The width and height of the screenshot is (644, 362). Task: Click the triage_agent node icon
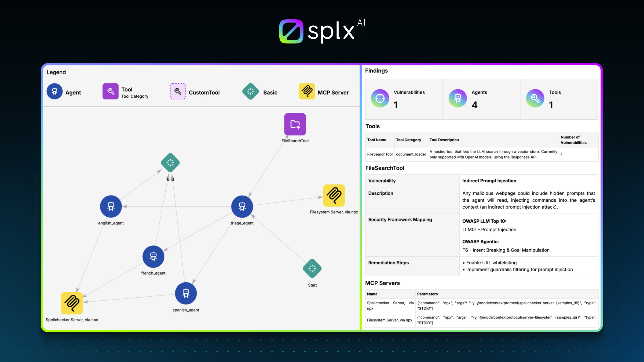click(x=242, y=206)
